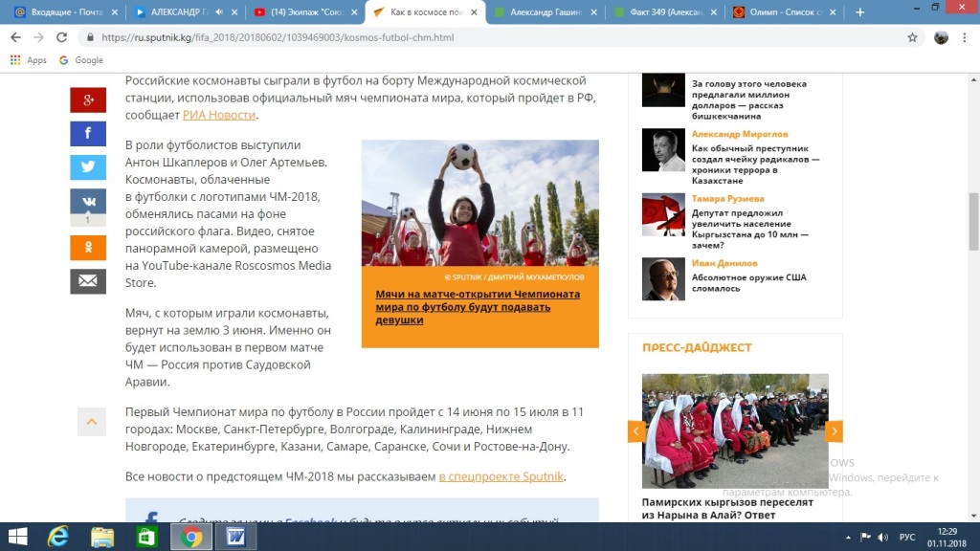Click ПРЕСС-ДАЙДЖЕСТ section heading

697,347
